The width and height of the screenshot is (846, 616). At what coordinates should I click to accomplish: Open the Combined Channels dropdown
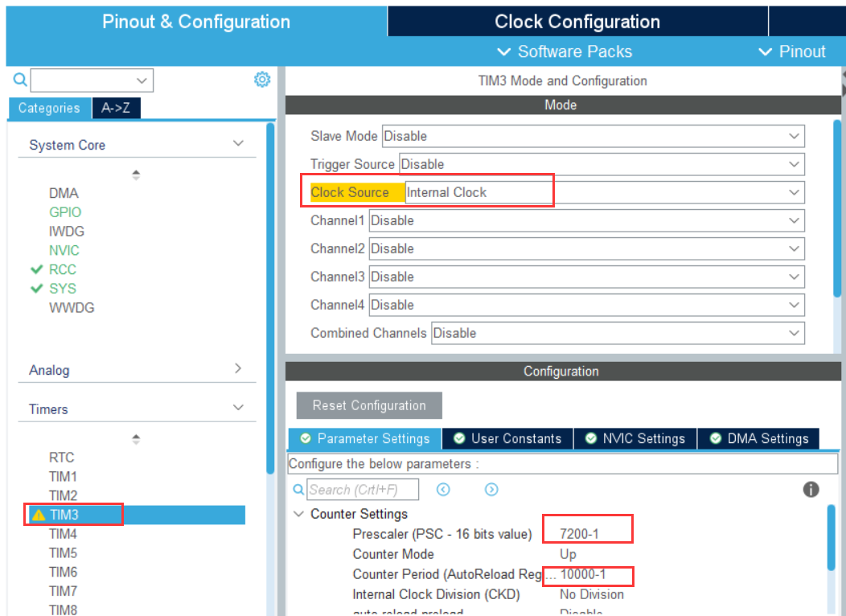(x=618, y=333)
